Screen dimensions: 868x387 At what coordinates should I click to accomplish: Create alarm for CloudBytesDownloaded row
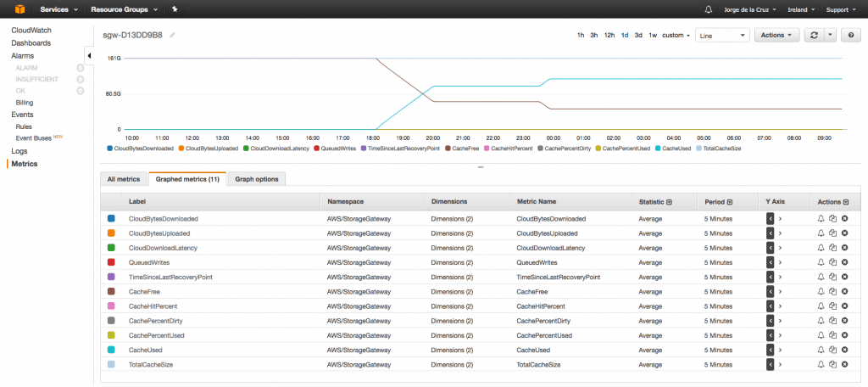pos(821,218)
